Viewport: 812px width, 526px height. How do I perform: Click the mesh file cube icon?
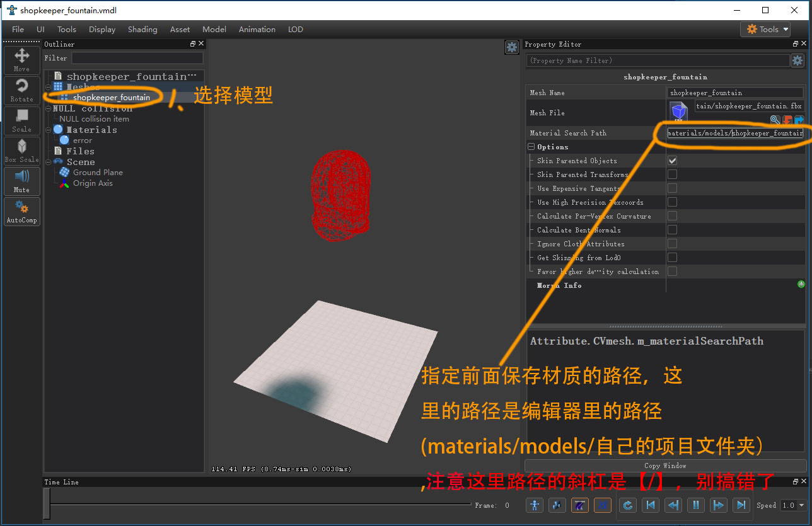point(678,111)
